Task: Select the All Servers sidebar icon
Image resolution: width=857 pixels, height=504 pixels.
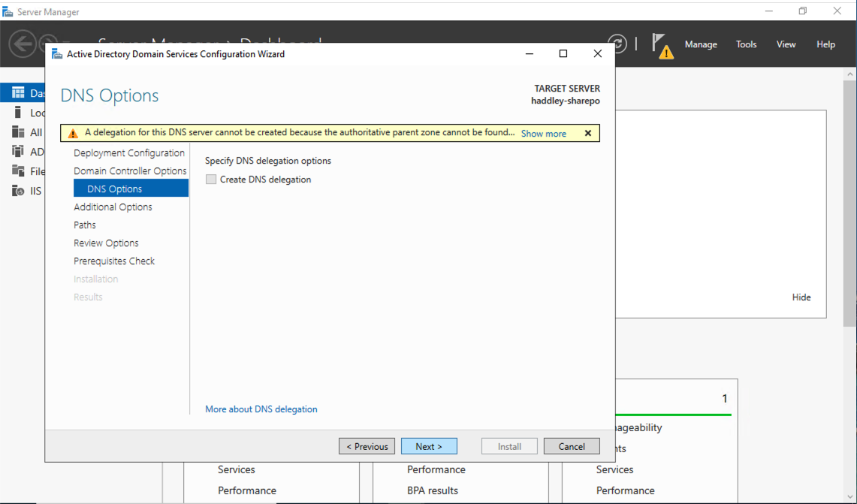Action: [18, 132]
